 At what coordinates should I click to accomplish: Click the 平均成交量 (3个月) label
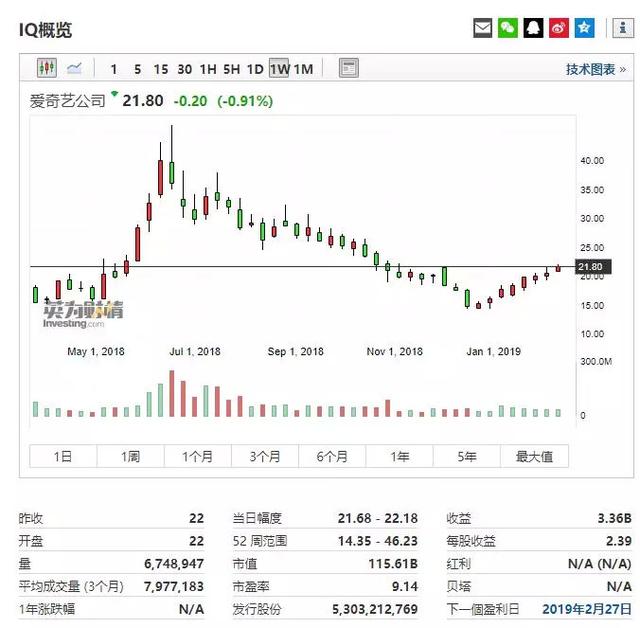(71, 586)
